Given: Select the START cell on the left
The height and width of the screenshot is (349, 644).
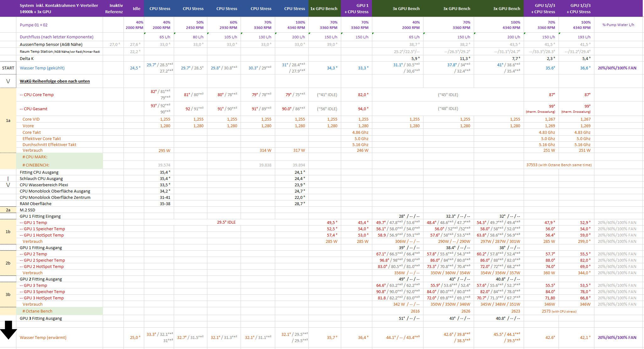Looking at the screenshot, I should 8,68.
